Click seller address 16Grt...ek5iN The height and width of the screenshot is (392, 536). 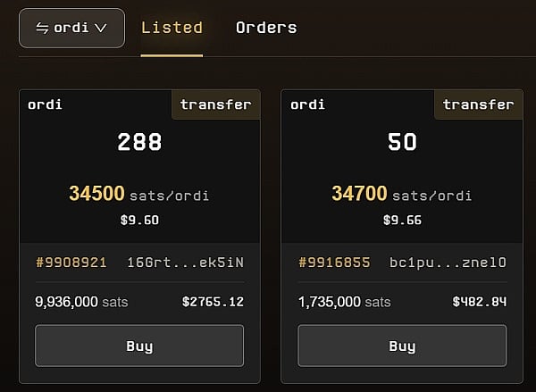[186, 263]
